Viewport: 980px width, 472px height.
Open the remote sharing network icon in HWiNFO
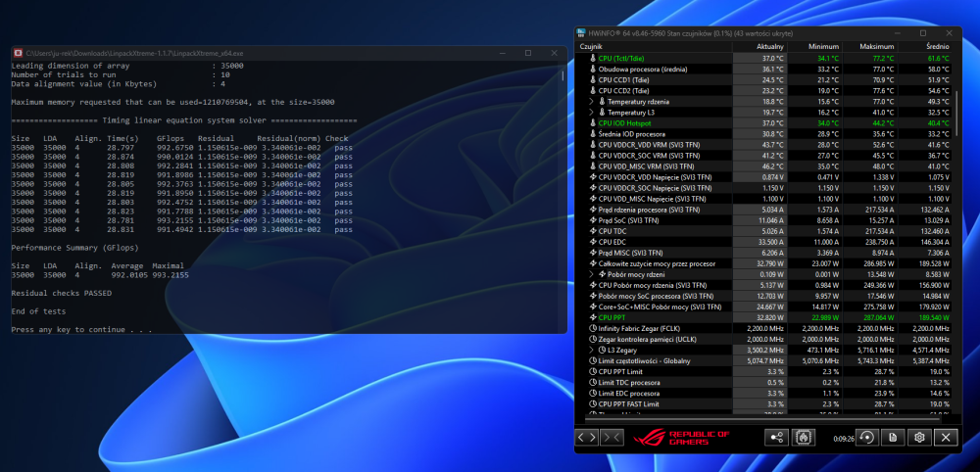776,438
